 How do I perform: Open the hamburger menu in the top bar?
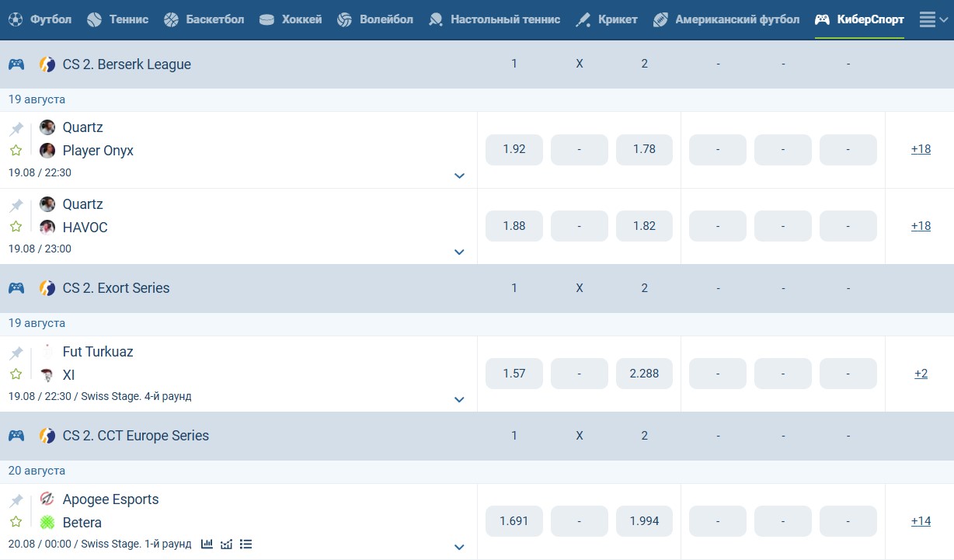pos(927,19)
